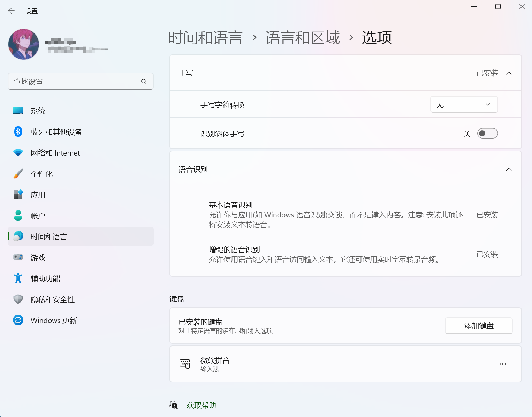Open 个性化 paintbrush icon
This screenshot has width=532, height=417.
click(18, 174)
